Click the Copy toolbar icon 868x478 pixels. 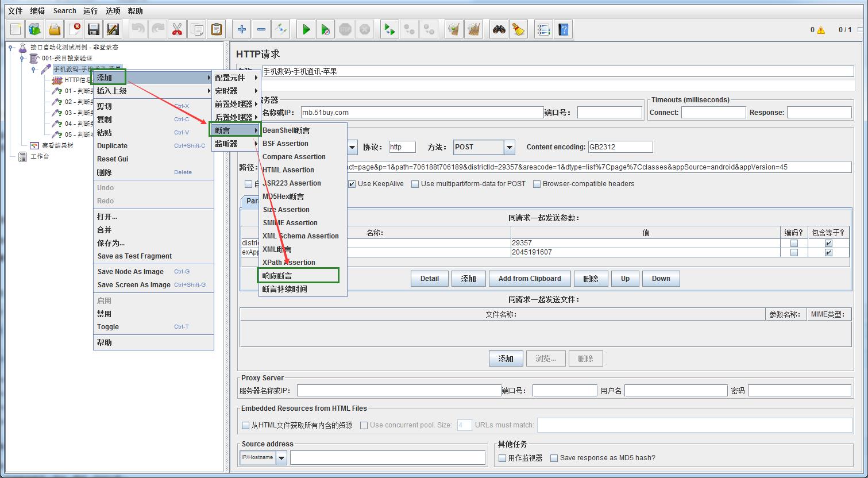point(197,29)
